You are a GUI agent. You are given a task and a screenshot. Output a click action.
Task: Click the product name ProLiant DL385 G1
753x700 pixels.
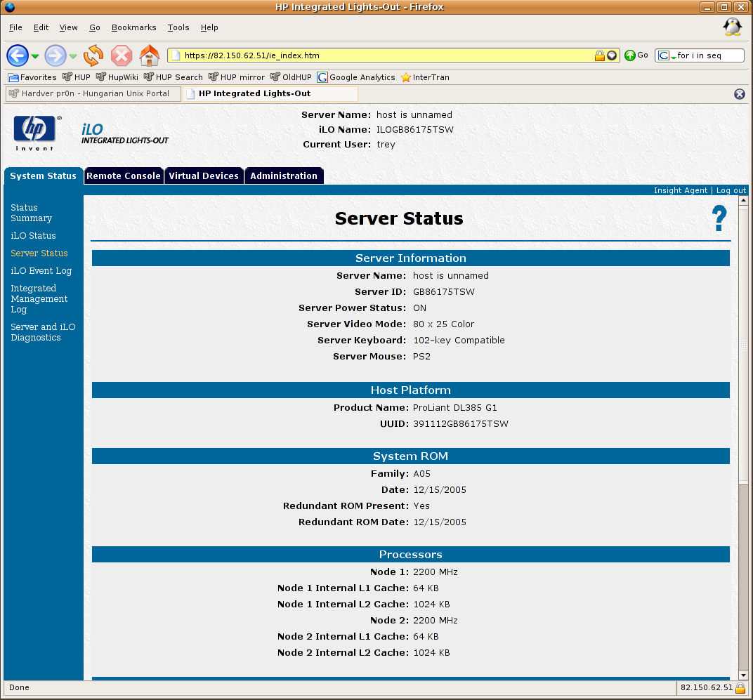click(454, 408)
